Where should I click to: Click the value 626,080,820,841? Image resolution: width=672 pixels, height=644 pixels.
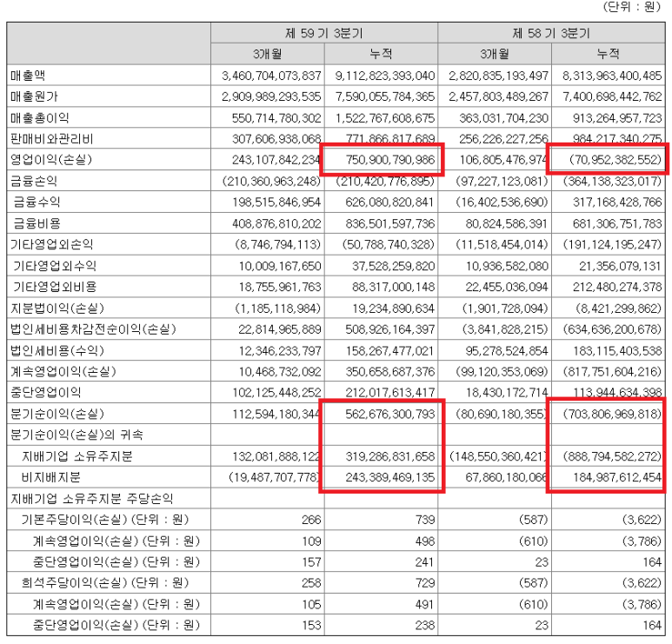(390, 202)
